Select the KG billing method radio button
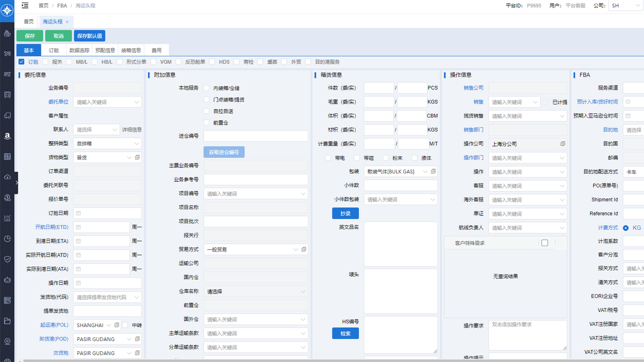Viewport: 644px width, 362px height. tap(625, 228)
